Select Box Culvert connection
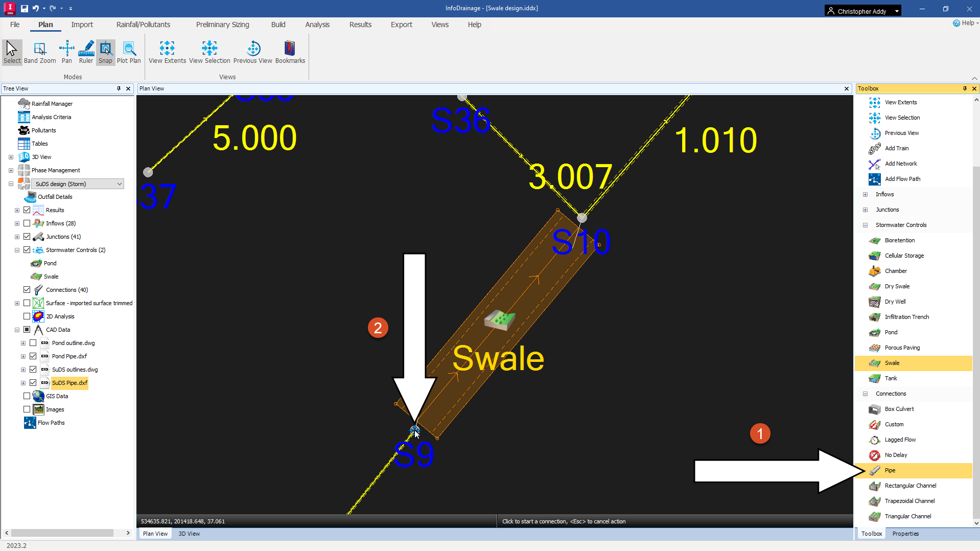980x551 pixels. [x=899, y=409]
